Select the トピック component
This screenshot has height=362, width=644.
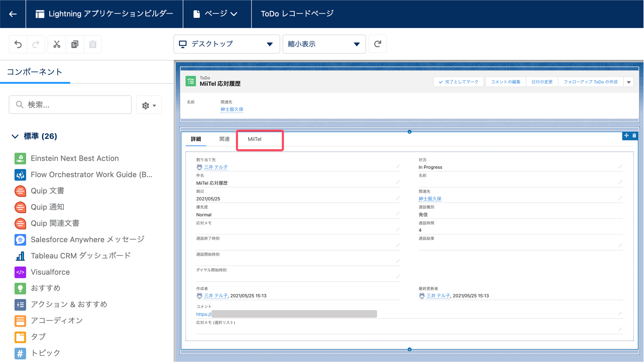point(37,354)
